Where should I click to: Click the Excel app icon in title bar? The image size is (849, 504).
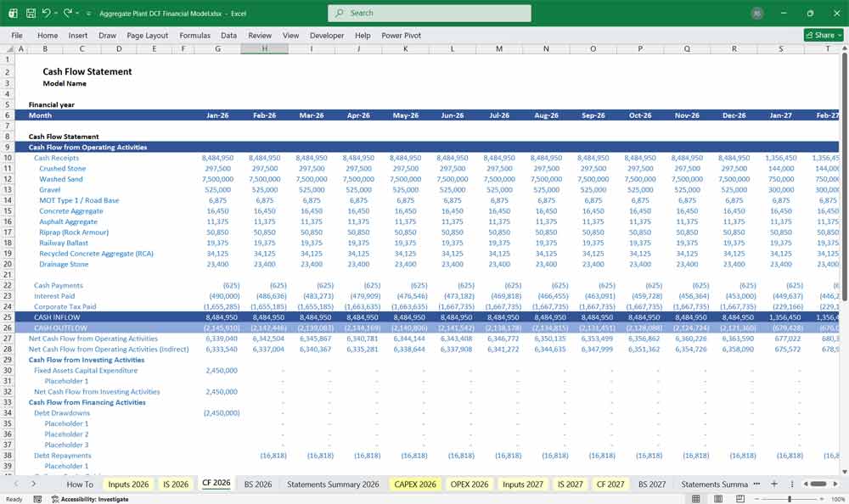point(13,13)
